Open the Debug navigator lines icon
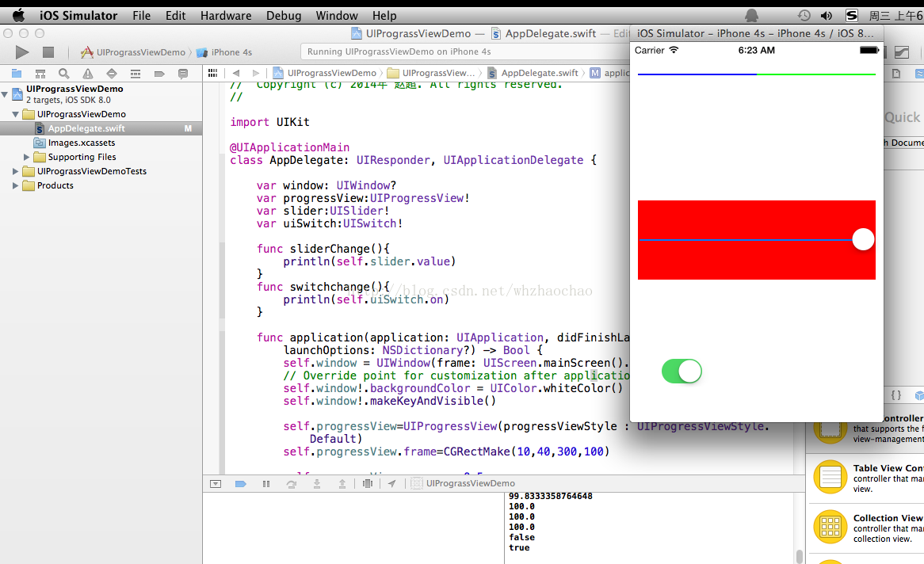The height and width of the screenshot is (564, 924). (x=136, y=74)
